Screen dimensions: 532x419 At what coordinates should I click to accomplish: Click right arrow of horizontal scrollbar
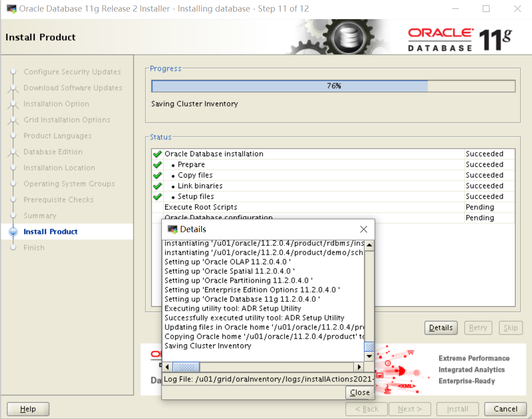(x=359, y=367)
